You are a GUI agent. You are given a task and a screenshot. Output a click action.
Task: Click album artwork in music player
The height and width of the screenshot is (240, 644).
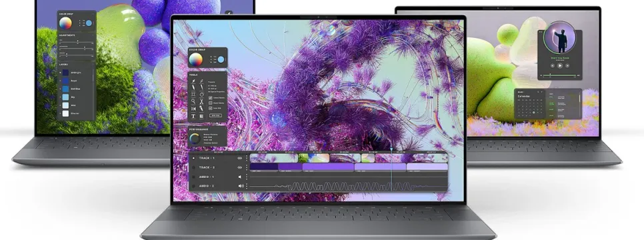click(560, 37)
